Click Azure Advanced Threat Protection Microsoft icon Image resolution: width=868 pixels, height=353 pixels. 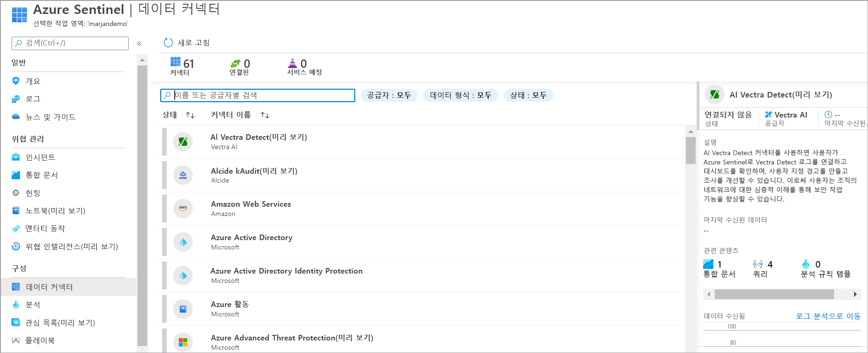click(183, 342)
